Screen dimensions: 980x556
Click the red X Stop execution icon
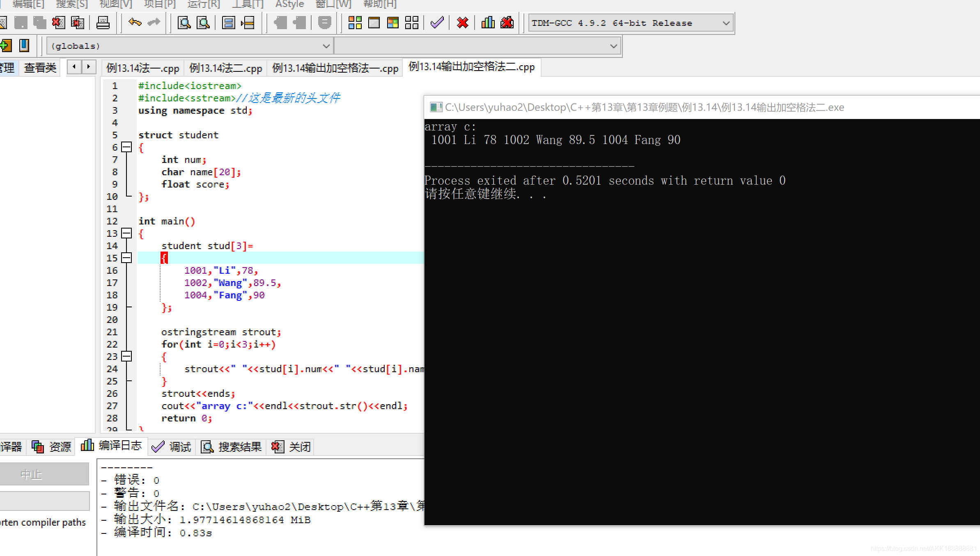click(x=462, y=23)
